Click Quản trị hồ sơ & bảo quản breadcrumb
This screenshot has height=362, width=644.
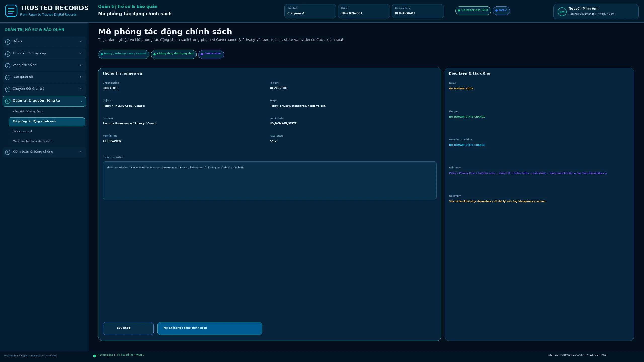pyautogui.click(x=128, y=6)
